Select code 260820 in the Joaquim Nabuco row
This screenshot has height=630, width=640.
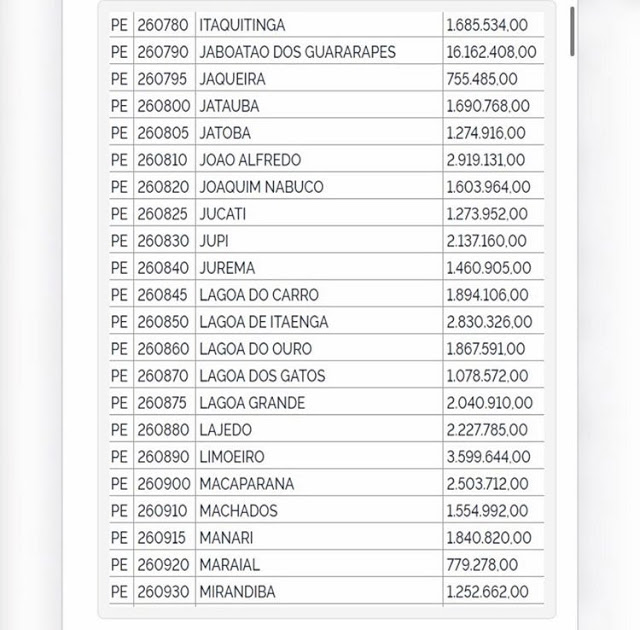click(163, 186)
